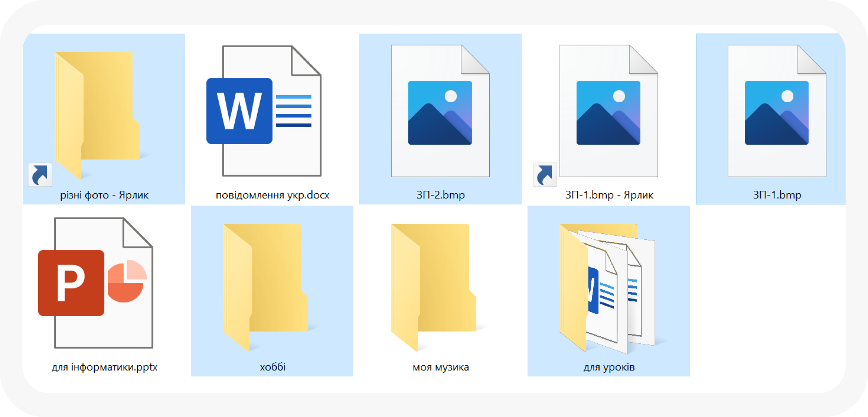The image size is (868, 417).
Task: Click the 'ЗП-1.bmp - Ярлик' name text
Action: 609,195
